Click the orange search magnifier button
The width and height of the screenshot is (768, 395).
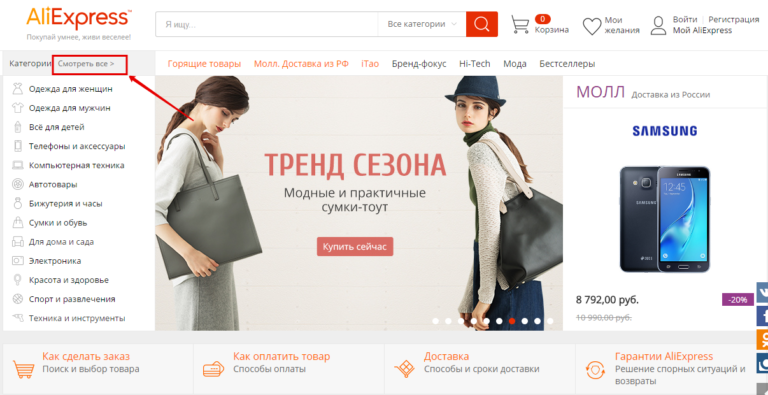pos(481,24)
